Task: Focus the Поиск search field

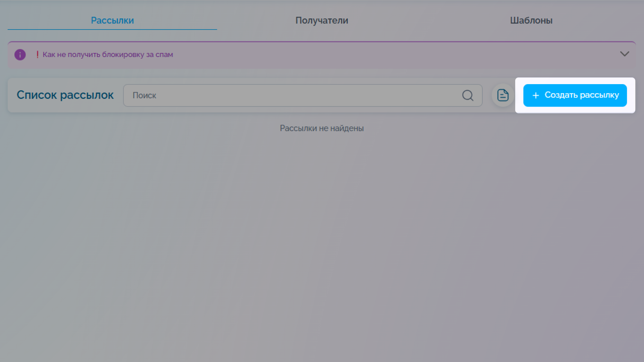Action: (303, 96)
